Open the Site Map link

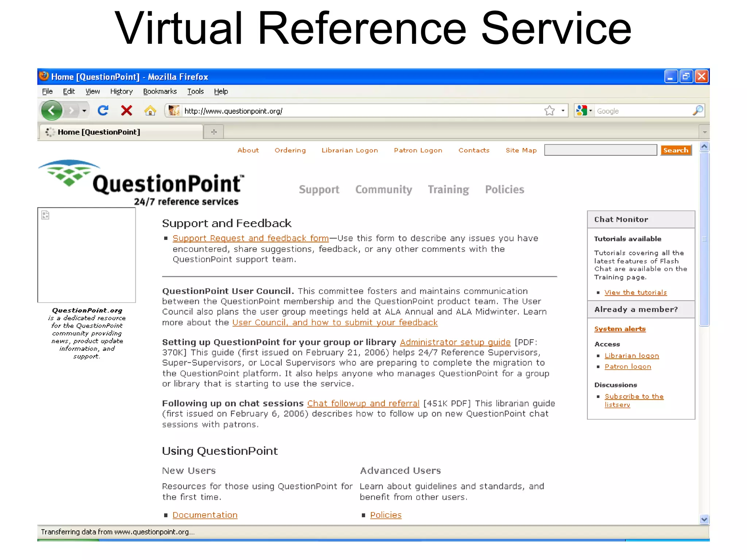[521, 150]
